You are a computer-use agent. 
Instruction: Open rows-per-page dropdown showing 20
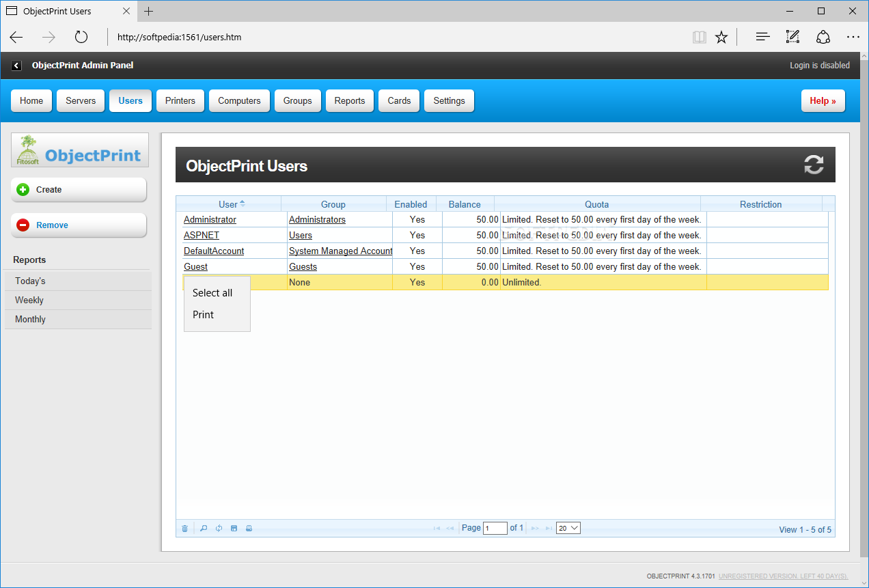[x=568, y=528]
